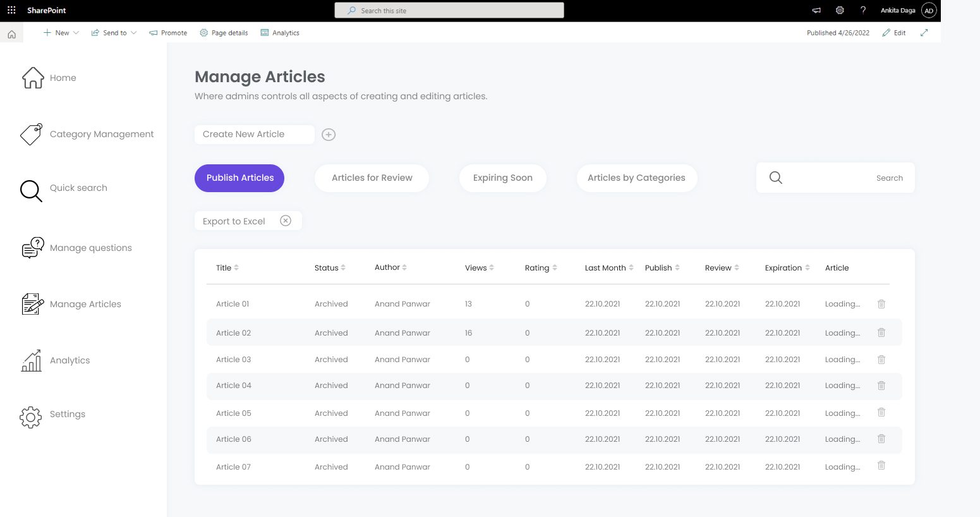
Task: Select the Expiring Soon tab
Action: pyautogui.click(x=502, y=178)
